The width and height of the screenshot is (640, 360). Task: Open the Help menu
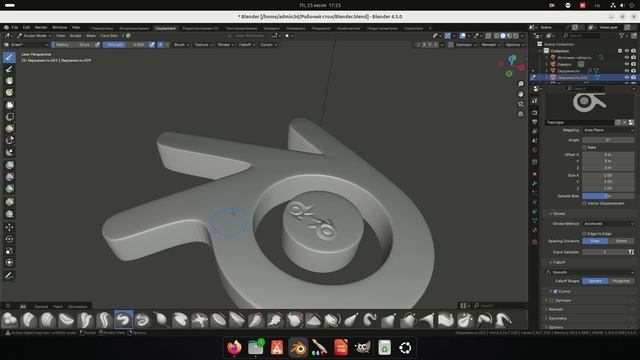coord(76,27)
